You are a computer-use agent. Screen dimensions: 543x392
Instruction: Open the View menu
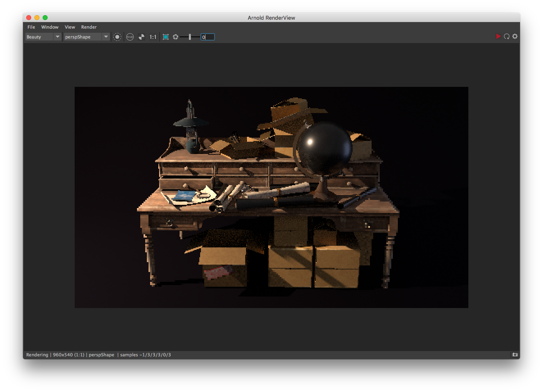coord(70,27)
